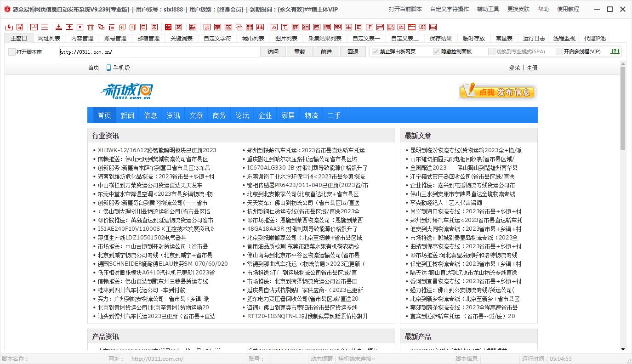Click the browser-window toolbar icon
Image resolution: width=632 pixels, height=364 pixels.
412,27
